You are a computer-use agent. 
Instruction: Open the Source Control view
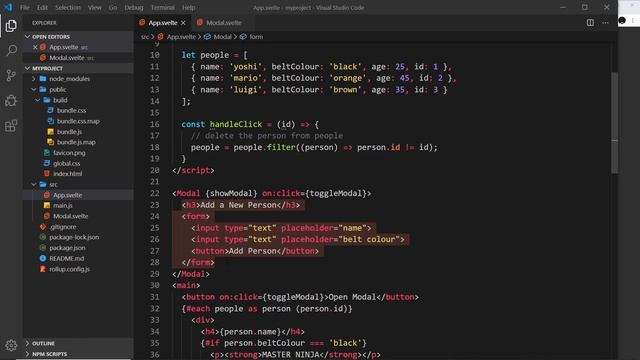click(x=11, y=75)
